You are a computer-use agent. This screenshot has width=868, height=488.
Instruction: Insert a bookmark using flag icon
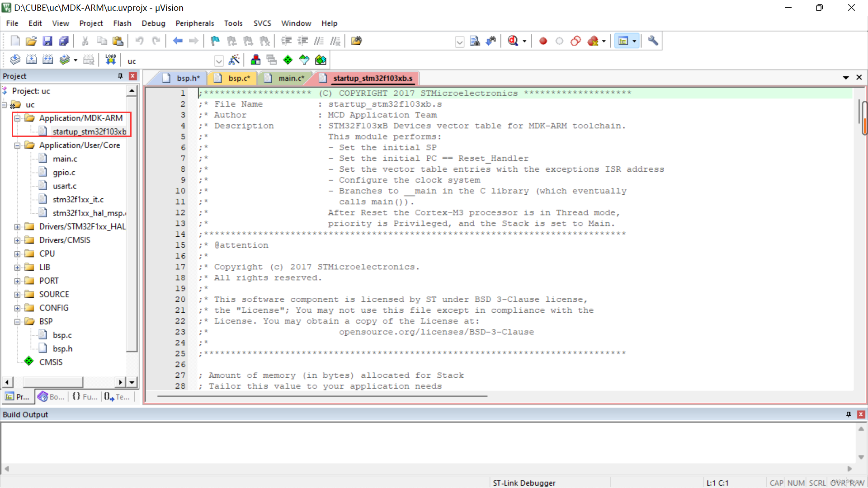(215, 41)
